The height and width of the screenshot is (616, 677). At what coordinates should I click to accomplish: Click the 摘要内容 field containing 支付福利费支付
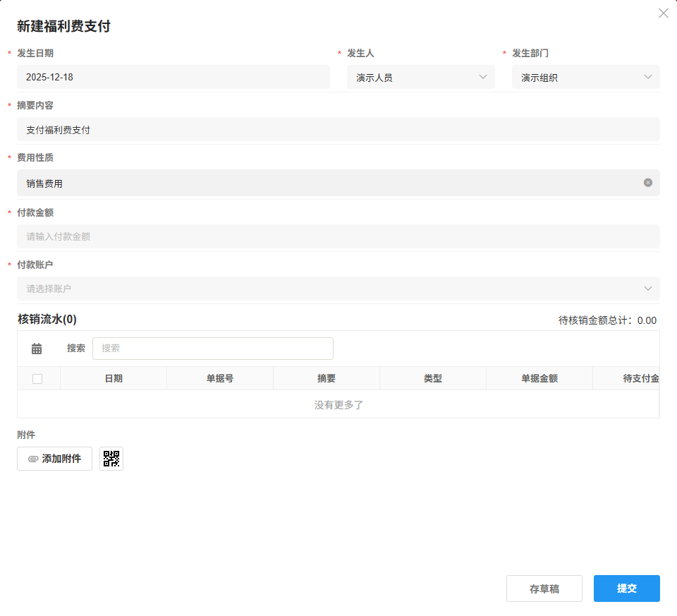click(338, 130)
